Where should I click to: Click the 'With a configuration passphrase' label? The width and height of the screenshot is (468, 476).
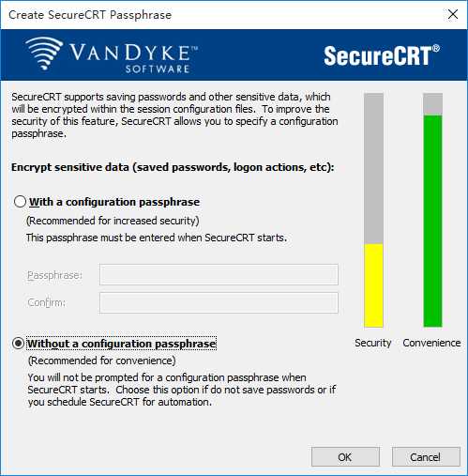tap(114, 202)
